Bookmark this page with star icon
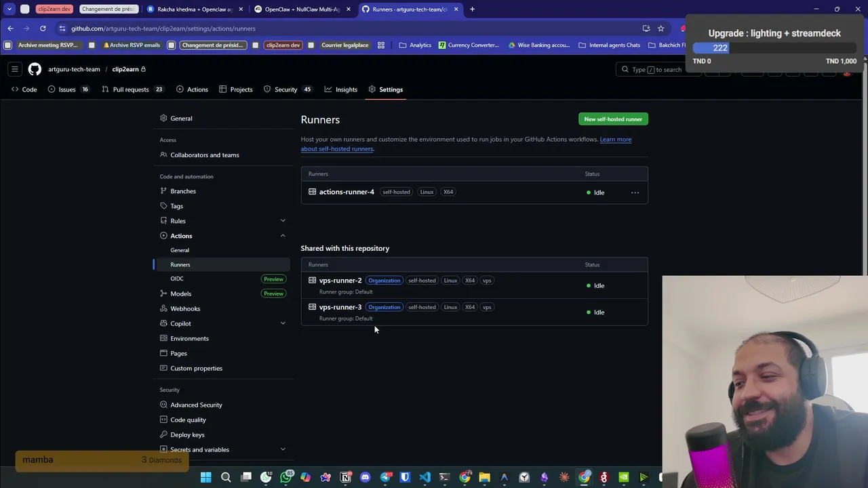The height and width of the screenshot is (488, 868). [x=660, y=28]
